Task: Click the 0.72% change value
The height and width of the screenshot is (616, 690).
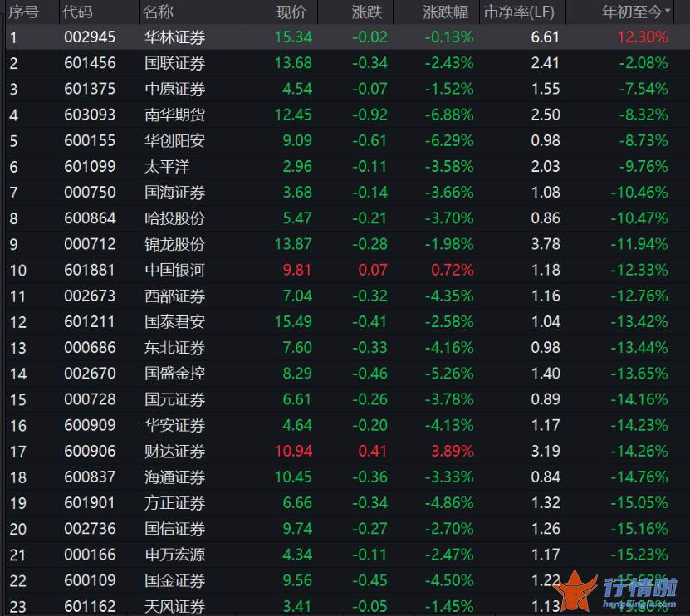Action: pos(453,270)
